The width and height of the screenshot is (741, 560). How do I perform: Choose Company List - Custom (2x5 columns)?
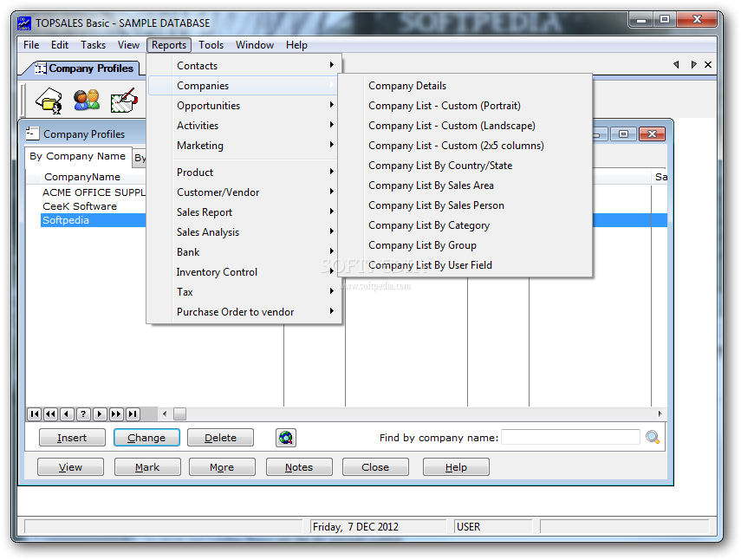(465, 145)
